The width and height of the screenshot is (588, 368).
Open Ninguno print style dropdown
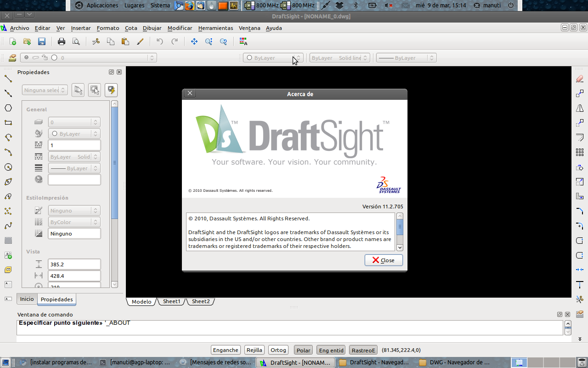[74, 211]
